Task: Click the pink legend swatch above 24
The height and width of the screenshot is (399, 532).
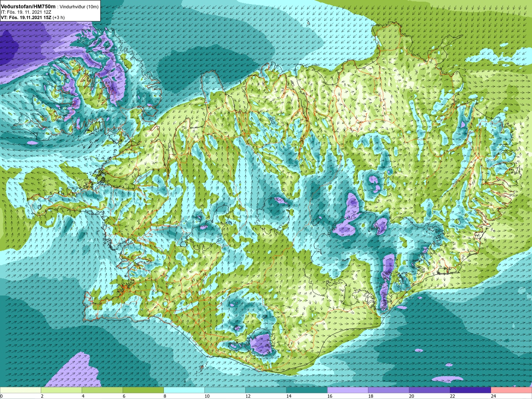Action: coord(512,390)
